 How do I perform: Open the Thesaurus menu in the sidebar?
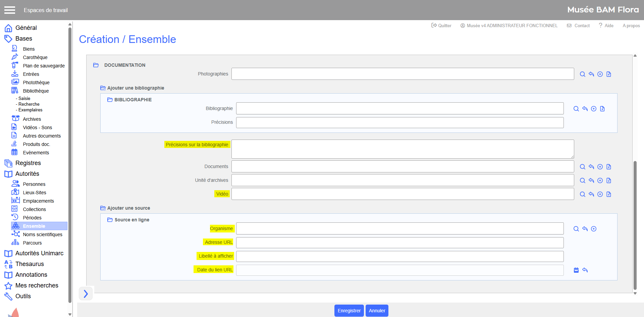[x=30, y=264]
